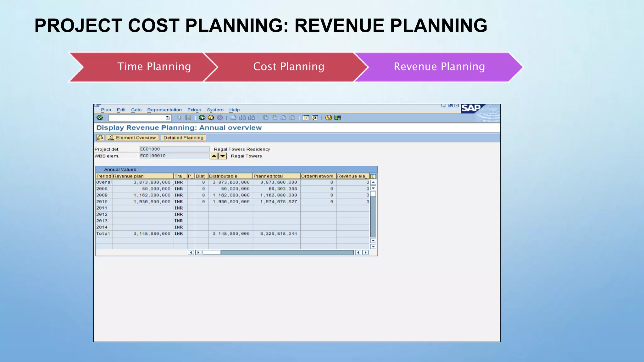
Task: Open Help with the question mark icon
Action: click(x=329, y=118)
